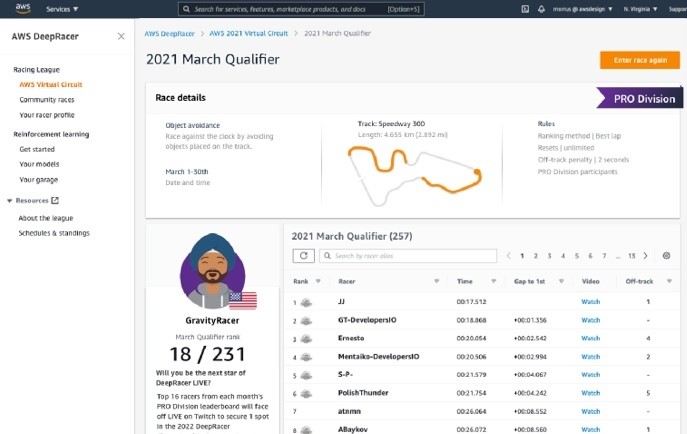
Task: Click the top search field for services
Action: (x=301, y=9)
